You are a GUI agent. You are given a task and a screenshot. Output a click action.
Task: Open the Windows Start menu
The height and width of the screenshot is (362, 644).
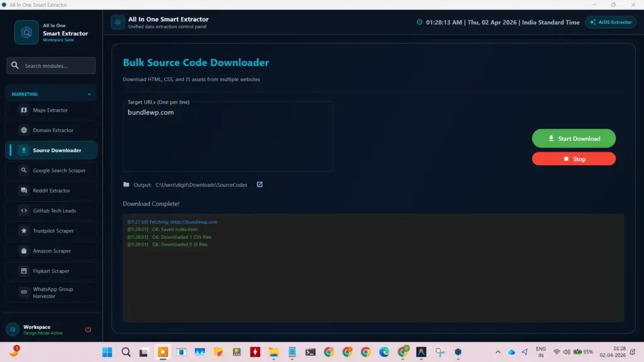(x=107, y=352)
